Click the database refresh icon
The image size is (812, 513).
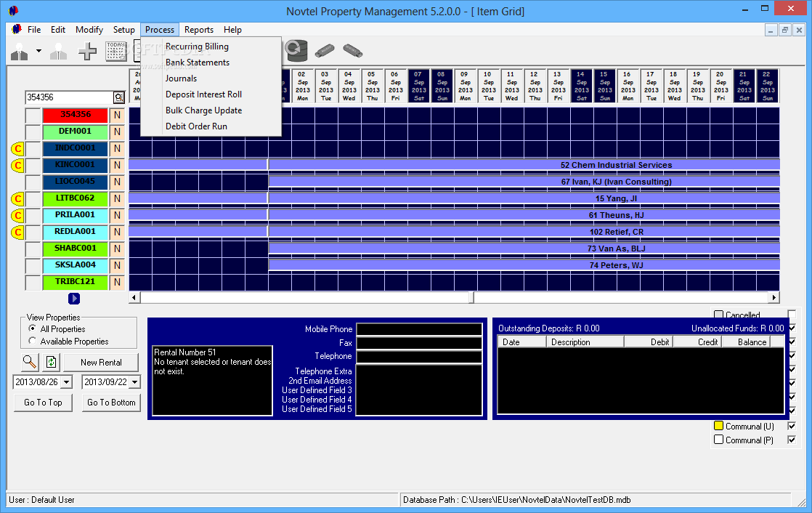coord(296,50)
